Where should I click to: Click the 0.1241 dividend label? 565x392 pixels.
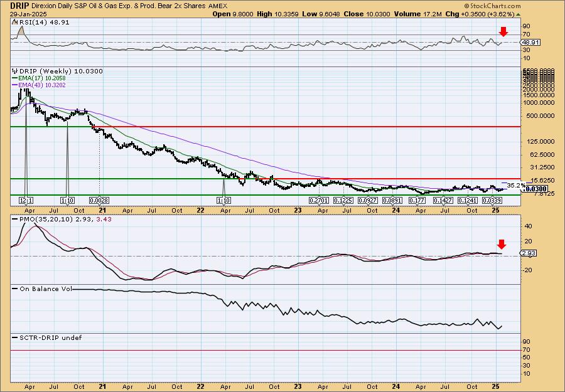[x=468, y=201]
